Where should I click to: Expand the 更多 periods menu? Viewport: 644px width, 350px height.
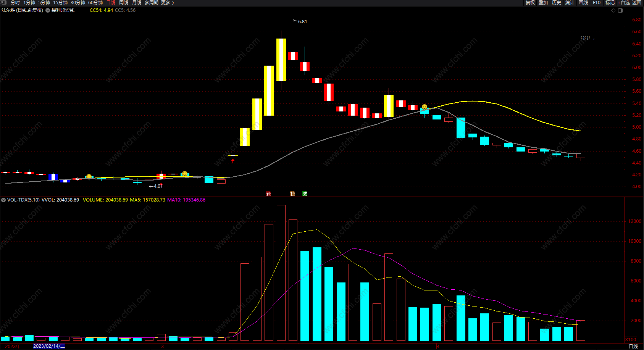click(167, 3)
